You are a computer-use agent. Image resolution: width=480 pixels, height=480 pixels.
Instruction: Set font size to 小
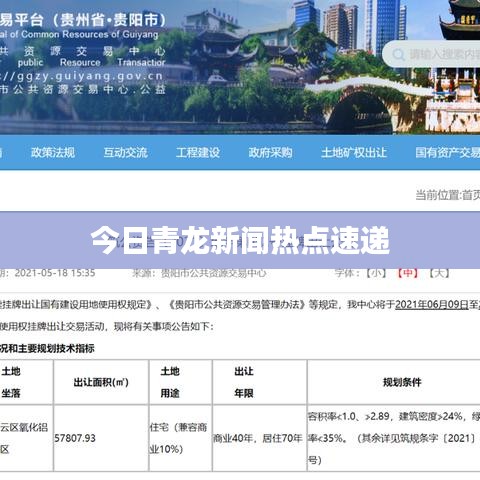(376, 273)
